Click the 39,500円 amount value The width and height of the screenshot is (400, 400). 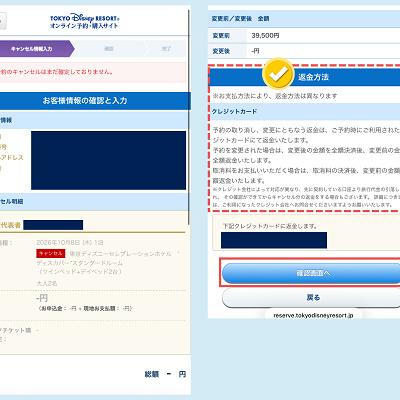tap(265, 35)
